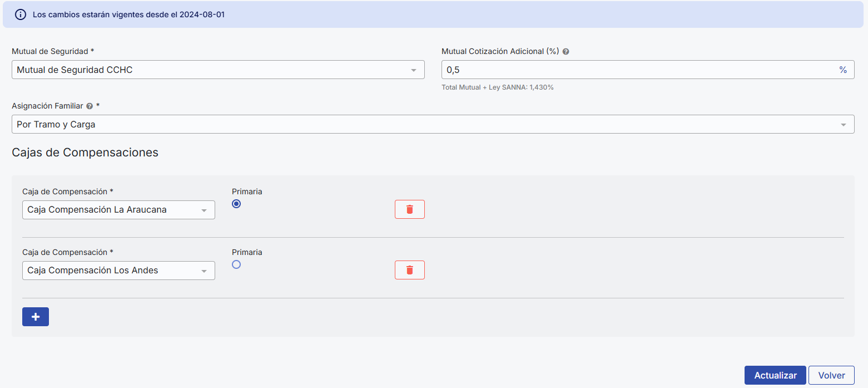The width and height of the screenshot is (868, 388).
Task: Click the 'Caja de Compensación *' label above Los Andes
Action: point(68,252)
